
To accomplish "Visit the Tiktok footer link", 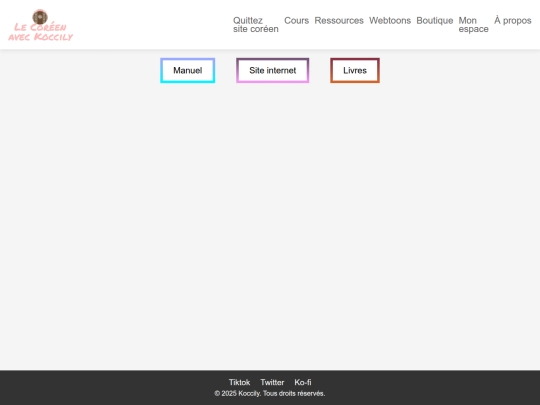I will pos(239,382).
